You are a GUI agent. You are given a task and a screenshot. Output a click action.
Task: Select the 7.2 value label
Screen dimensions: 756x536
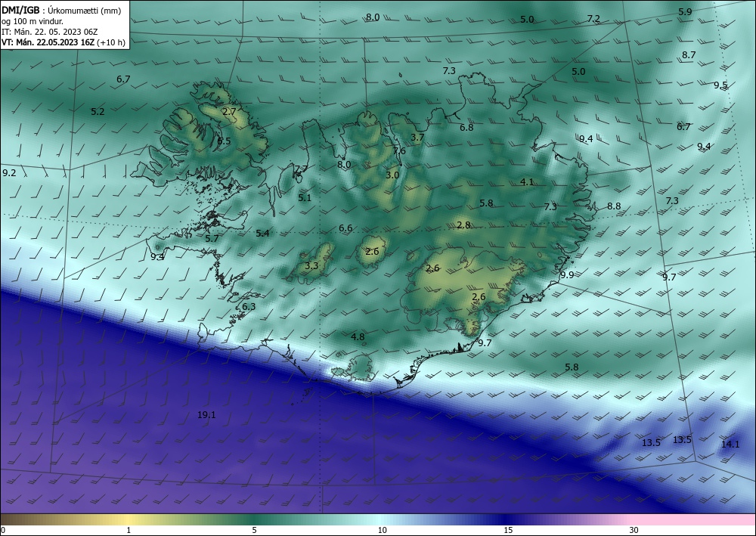[593, 19]
